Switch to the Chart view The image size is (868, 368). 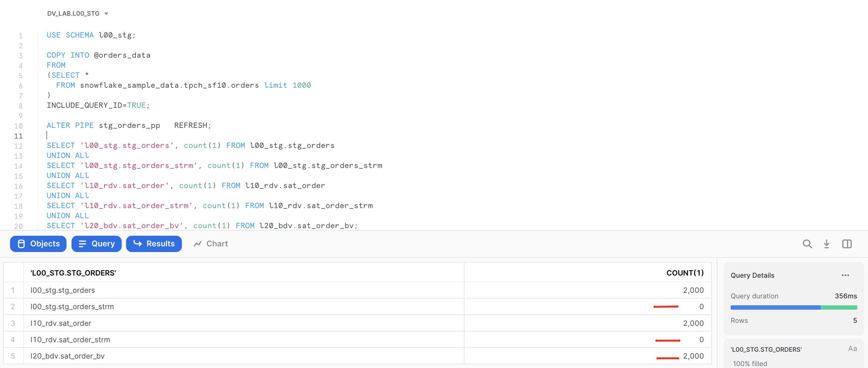210,244
